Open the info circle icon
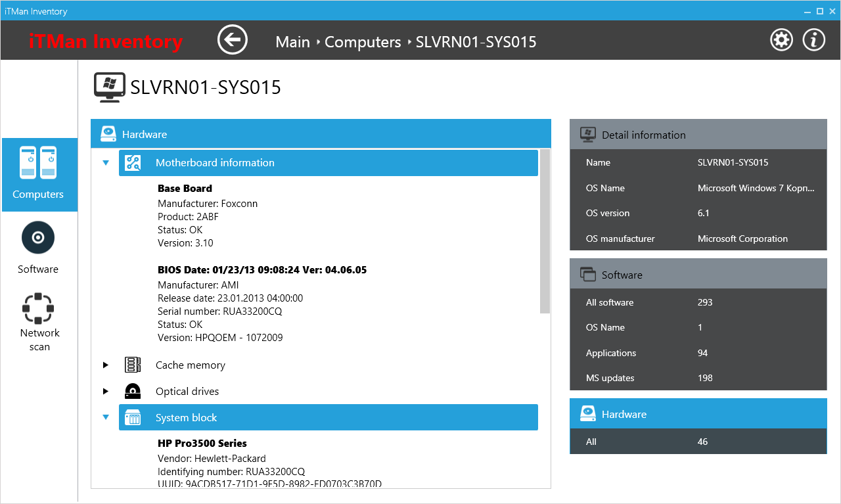 coord(814,40)
